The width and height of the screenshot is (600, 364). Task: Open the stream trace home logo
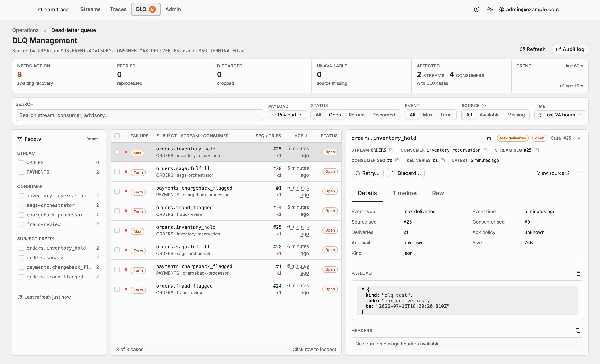point(53,10)
